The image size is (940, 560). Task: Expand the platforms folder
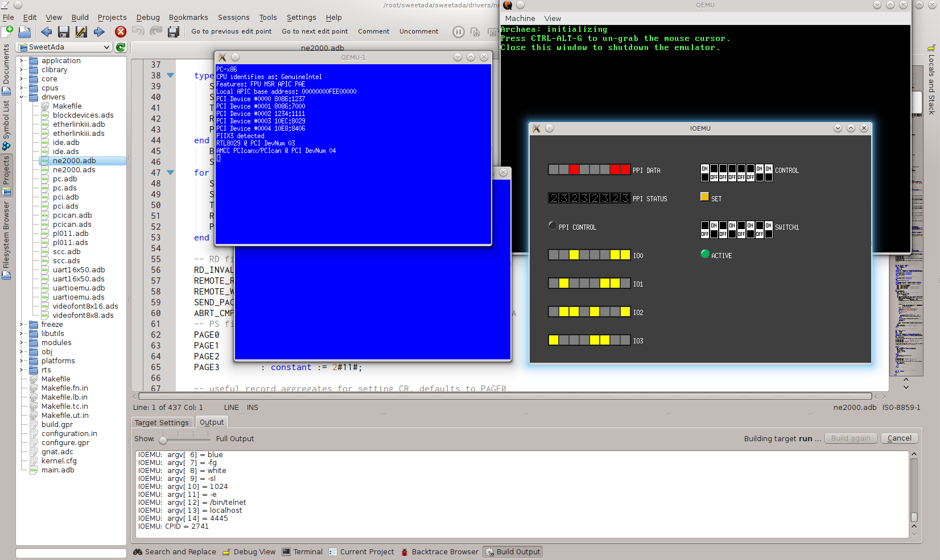click(21, 361)
